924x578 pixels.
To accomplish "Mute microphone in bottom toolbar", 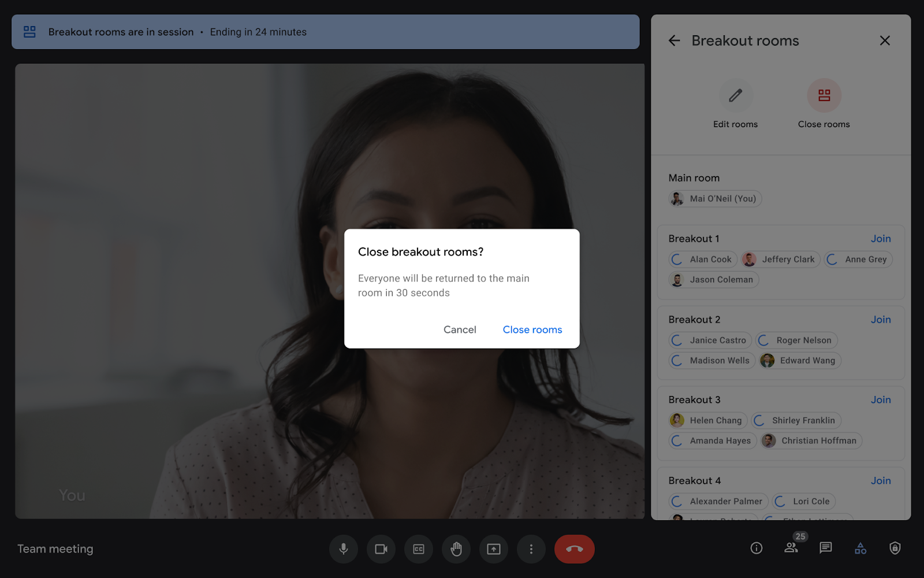I will [344, 549].
